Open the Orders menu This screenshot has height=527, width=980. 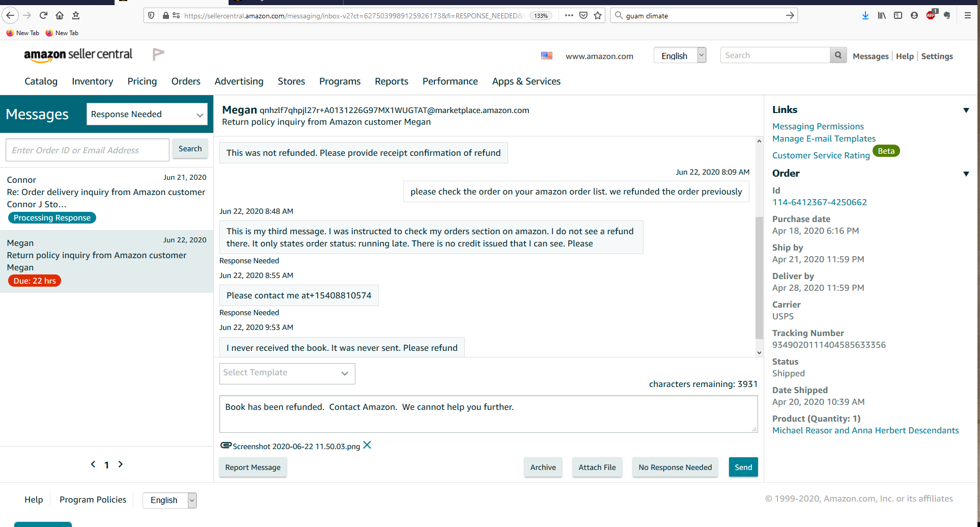pos(186,81)
